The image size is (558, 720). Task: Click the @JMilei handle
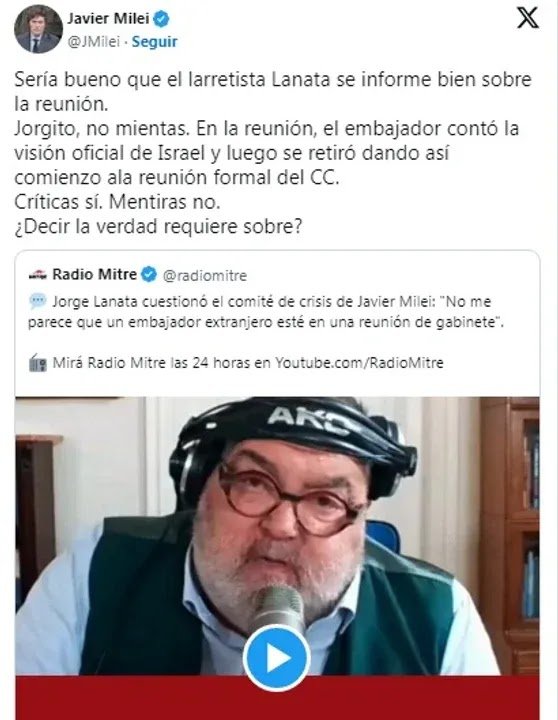(x=94, y=42)
